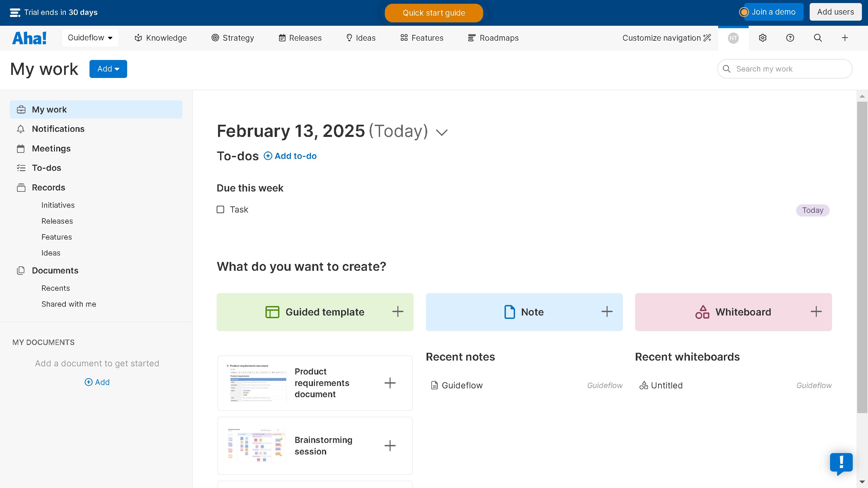
Task: Open the Brainstorming session template thumbnail
Action: (256, 445)
